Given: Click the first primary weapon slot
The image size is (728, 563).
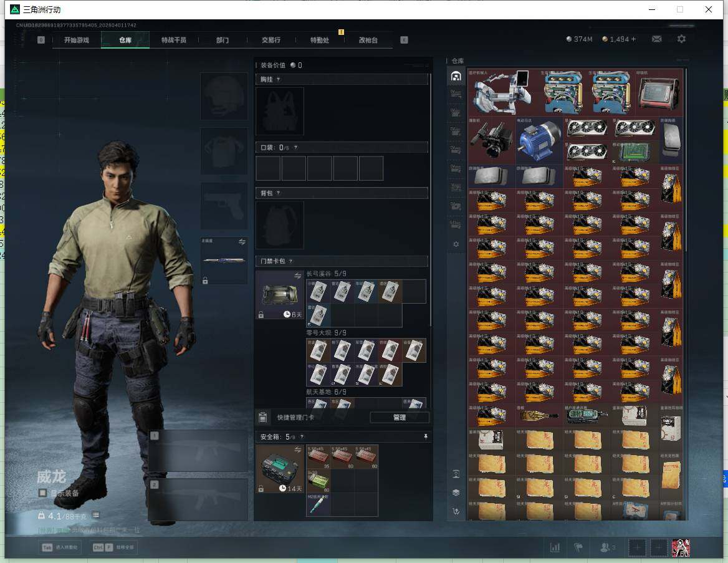Looking at the screenshot, I should pyautogui.click(x=198, y=451).
